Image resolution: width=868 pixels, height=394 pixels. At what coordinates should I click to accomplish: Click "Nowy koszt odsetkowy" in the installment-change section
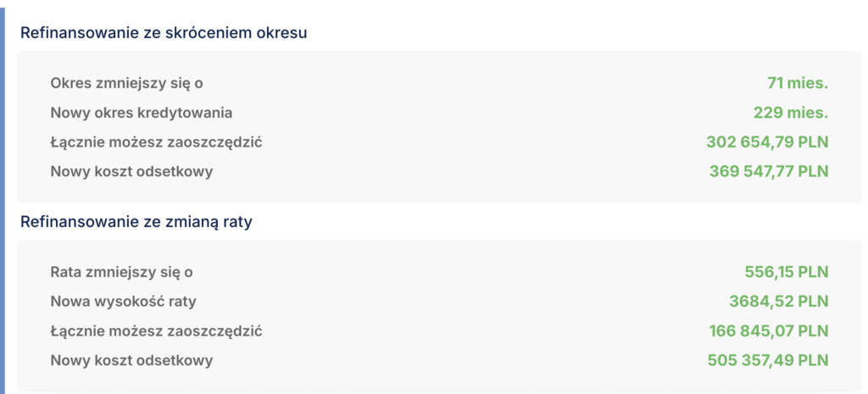131,361
